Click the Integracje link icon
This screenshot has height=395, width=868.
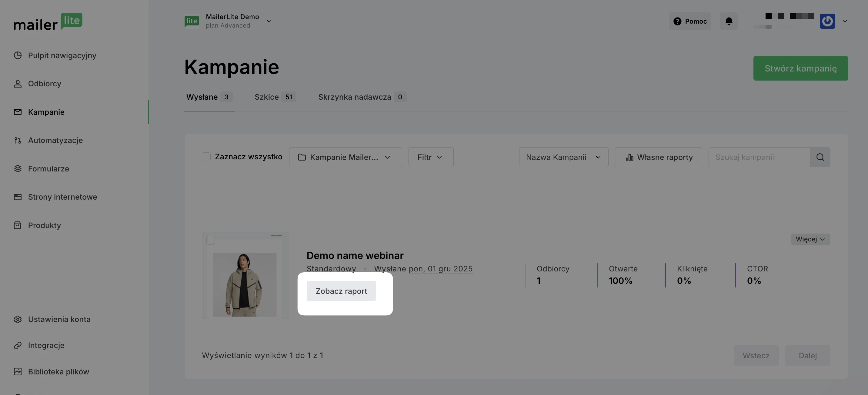18,346
